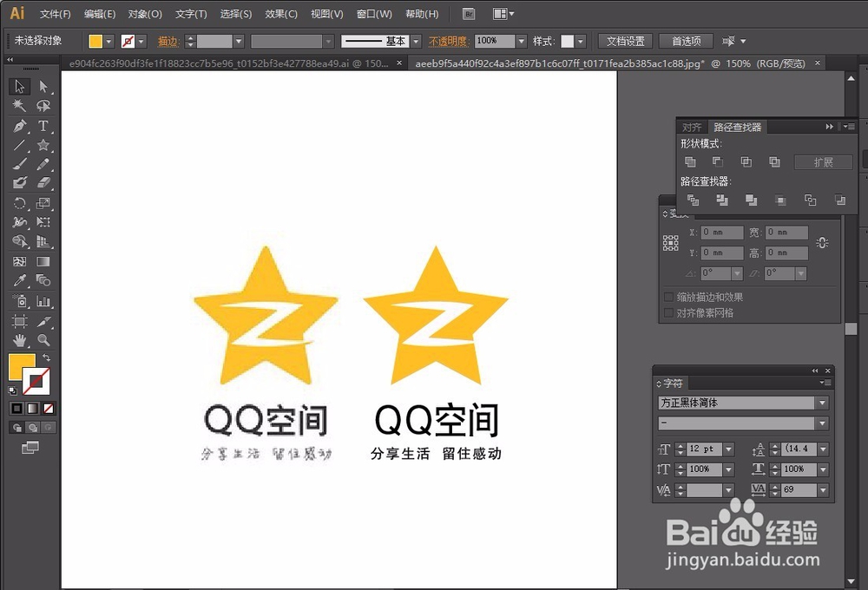
Task: Click the stroke swatch in toolbox
Action: [36, 381]
